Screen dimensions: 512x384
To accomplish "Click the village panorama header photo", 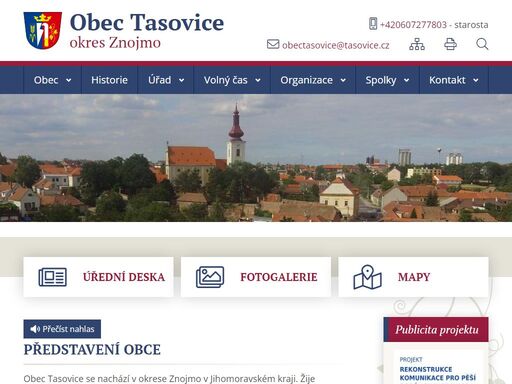I will (x=256, y=158).
